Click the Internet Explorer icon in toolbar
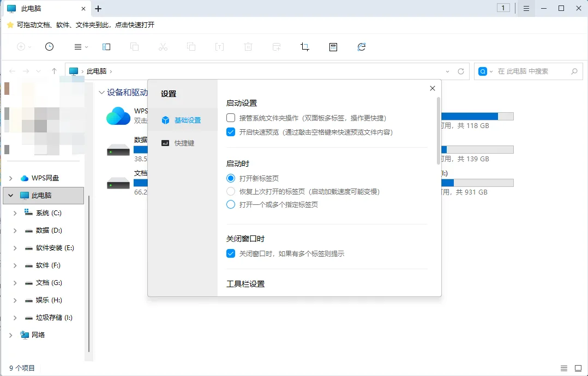This screenshot has height=376, width=588. 362,47
